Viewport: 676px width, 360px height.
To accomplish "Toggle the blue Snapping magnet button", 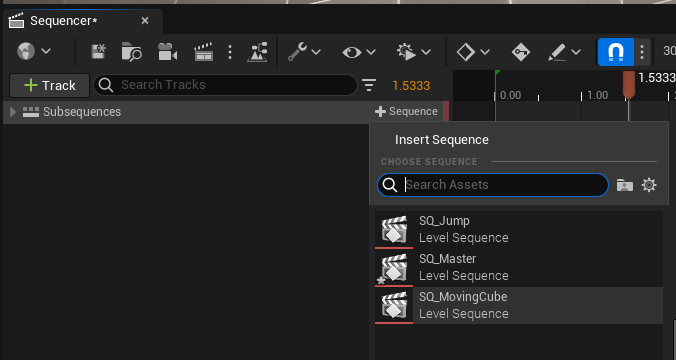I will coord(616,52).
